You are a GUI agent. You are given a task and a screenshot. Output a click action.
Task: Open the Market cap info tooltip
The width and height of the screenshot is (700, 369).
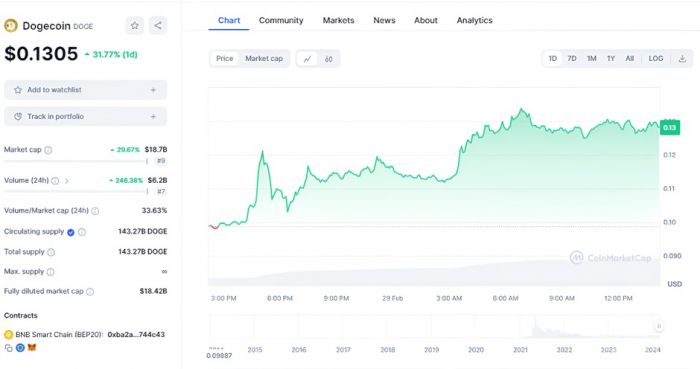(48, 150)
